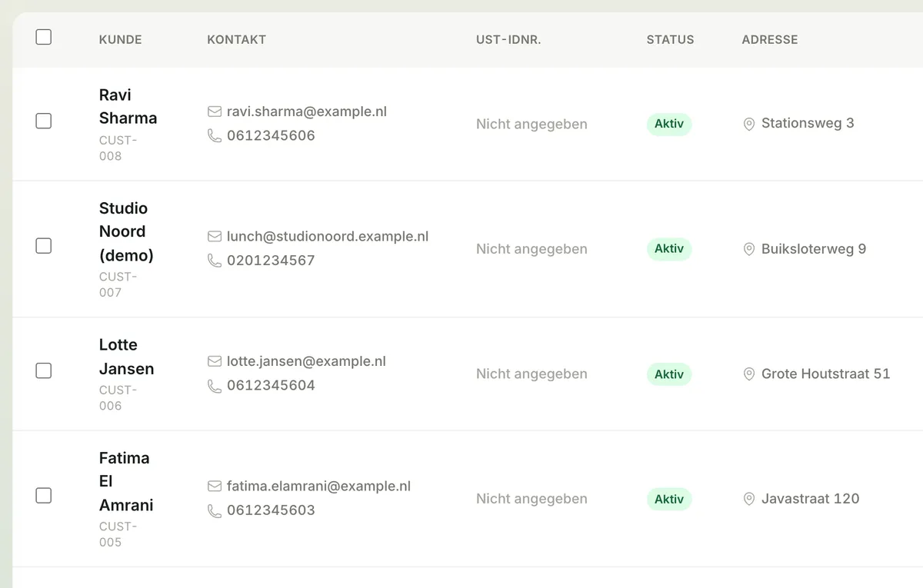Screen dimensions: 923x588
Task: Click the phone icon beside 0612345603
Action: 215,510
